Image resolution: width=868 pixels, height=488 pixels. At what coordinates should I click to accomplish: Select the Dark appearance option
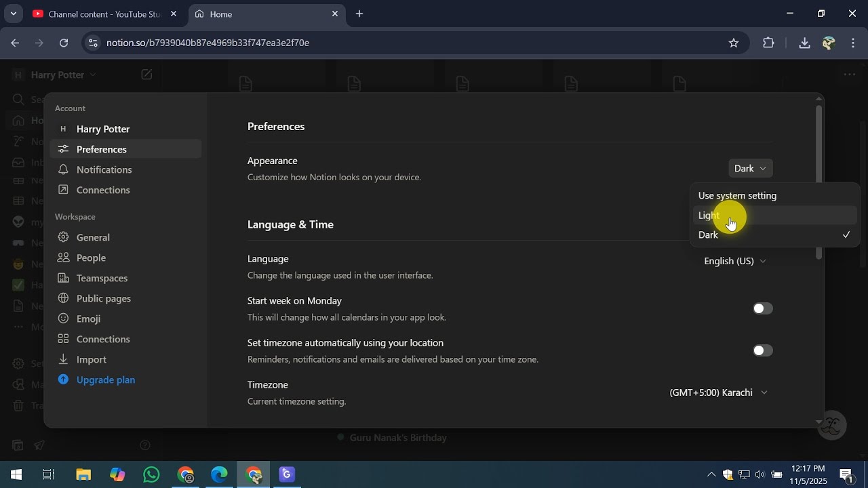coord(774,235)
